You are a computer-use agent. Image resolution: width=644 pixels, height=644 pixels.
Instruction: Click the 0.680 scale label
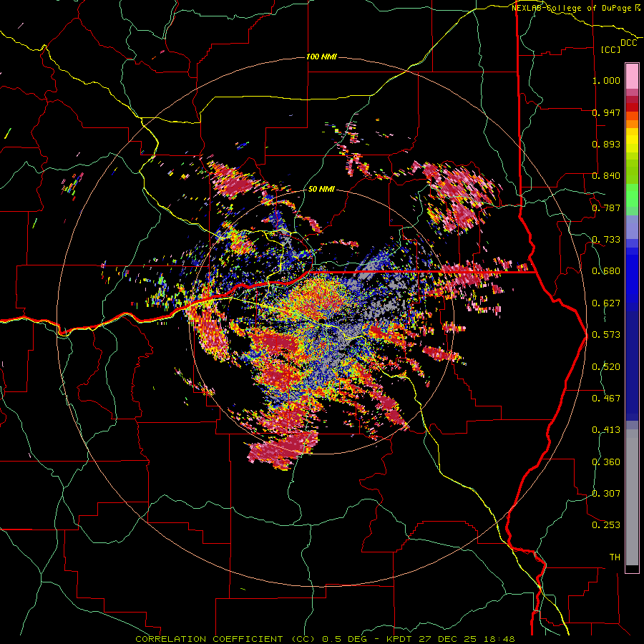(606, 270)
